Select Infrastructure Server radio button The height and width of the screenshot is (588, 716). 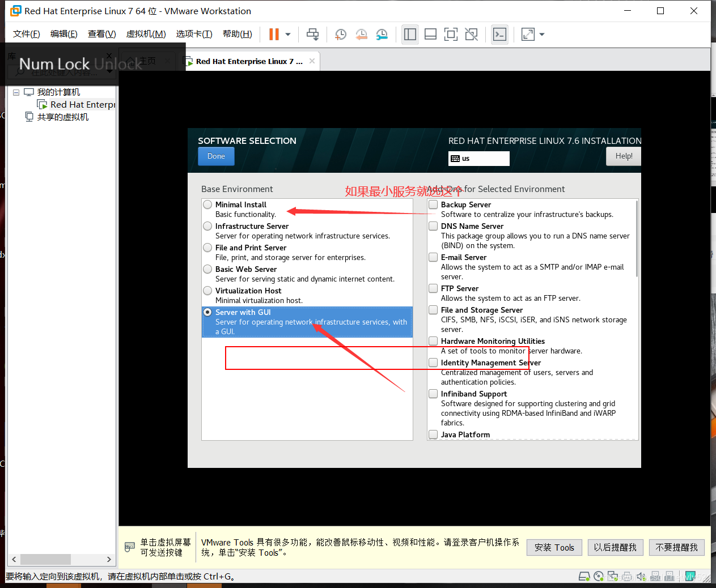208,226
